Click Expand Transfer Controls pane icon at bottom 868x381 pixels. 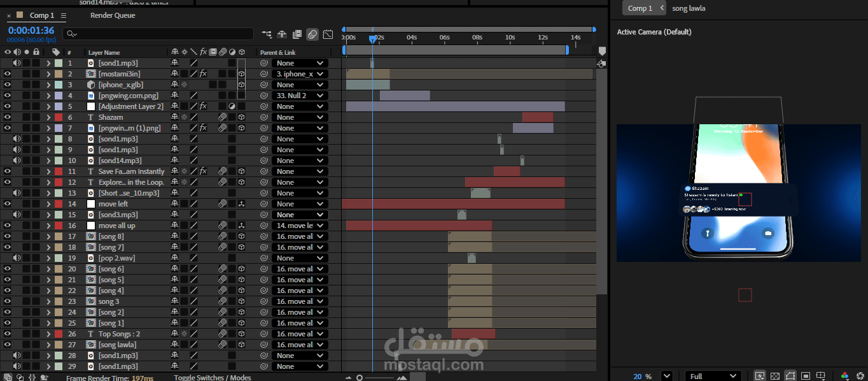pos(20,377)
